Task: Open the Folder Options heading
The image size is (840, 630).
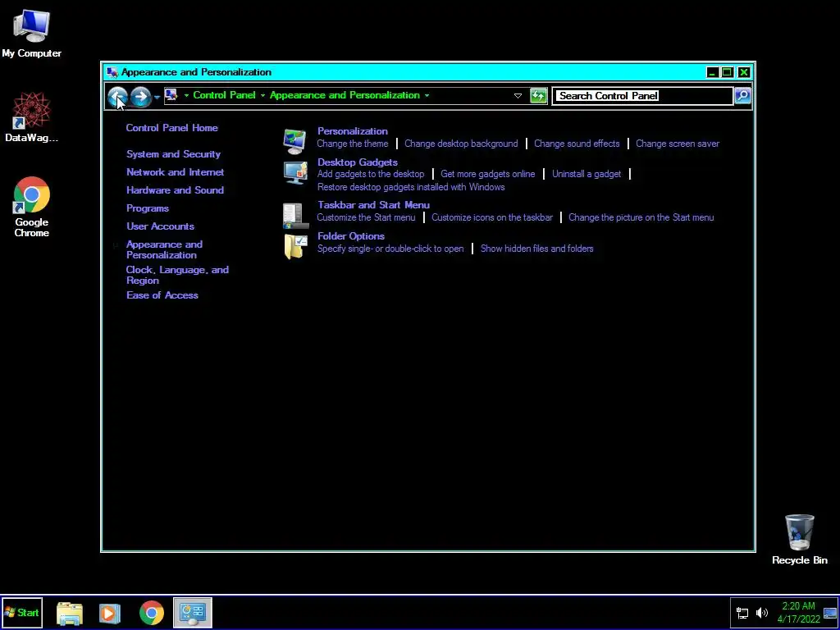Action: tap(351, 236)
